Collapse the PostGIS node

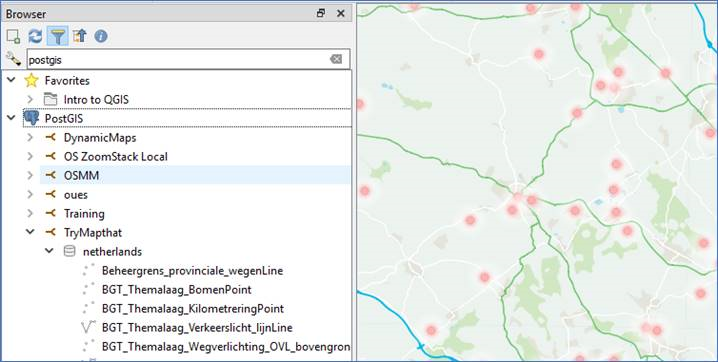pos(11,118)
